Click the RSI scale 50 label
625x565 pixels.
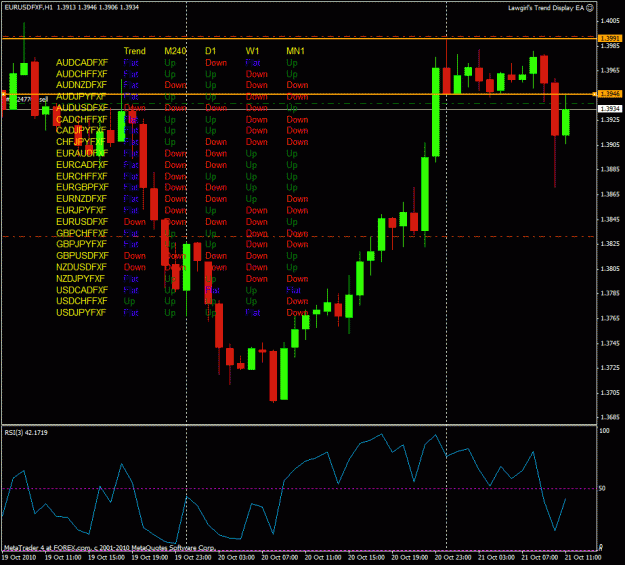tap(603, 488)
